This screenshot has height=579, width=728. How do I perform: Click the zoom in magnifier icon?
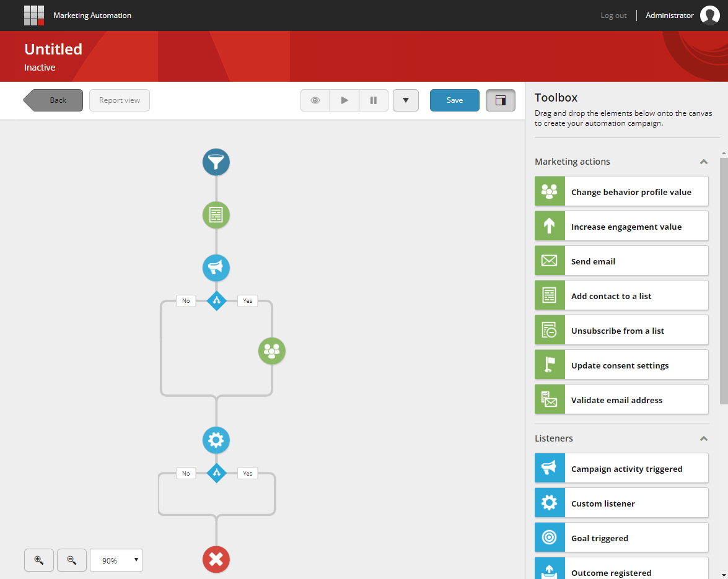click(38, 560)
